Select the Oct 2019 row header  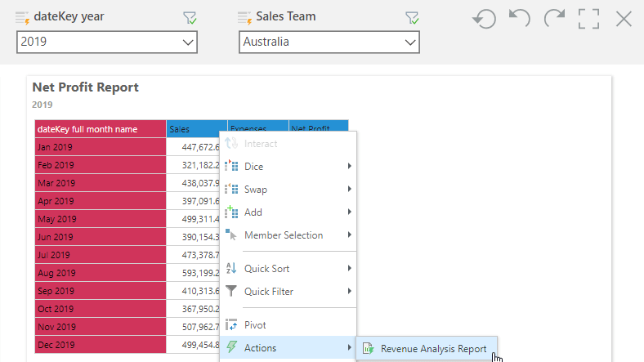point(101,309)
